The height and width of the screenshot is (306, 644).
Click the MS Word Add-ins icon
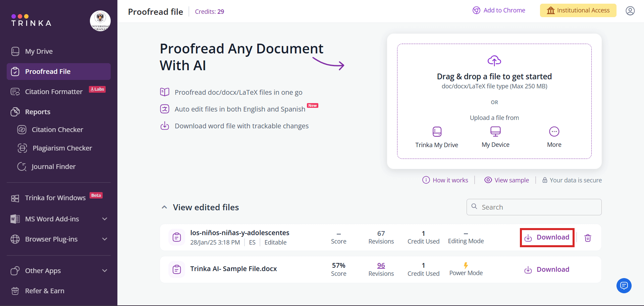[15, 219]
